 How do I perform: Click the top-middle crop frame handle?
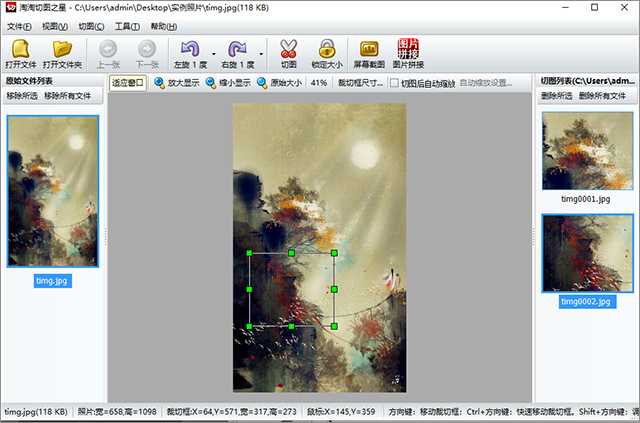(291, 253)
